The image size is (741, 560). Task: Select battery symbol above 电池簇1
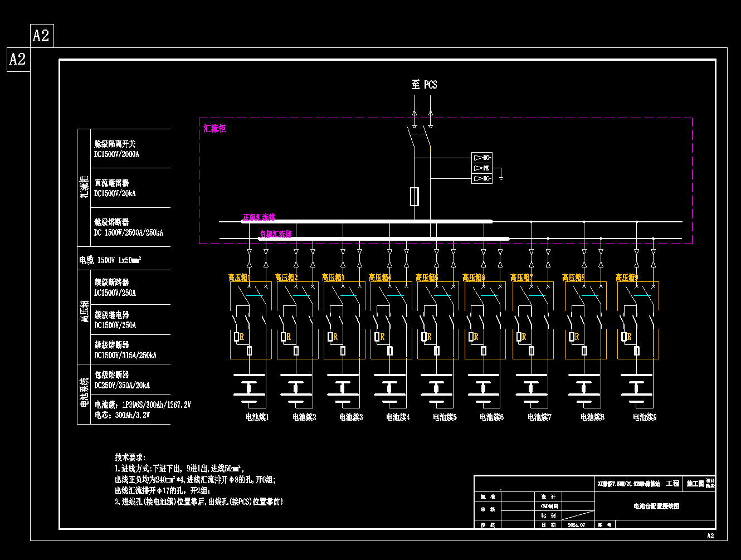(249, 388)
